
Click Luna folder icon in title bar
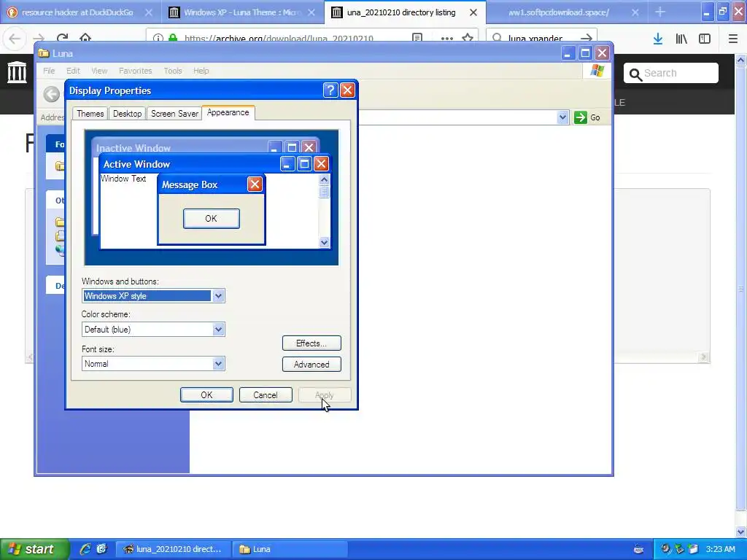click(44, 53)
